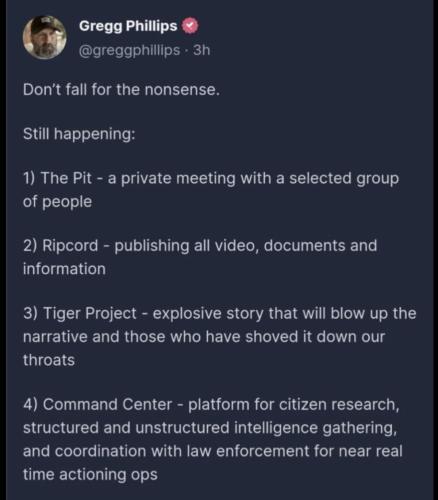Viewport: 438px width, 500px height.
Task: Open Gregg Phillips' profile picture
Action: tap(45, 37)
